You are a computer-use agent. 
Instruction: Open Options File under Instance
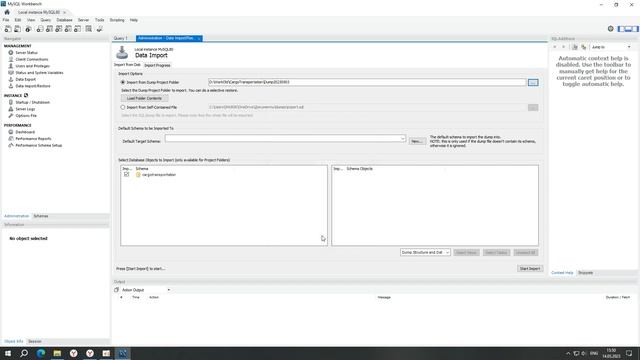(26, 116)
